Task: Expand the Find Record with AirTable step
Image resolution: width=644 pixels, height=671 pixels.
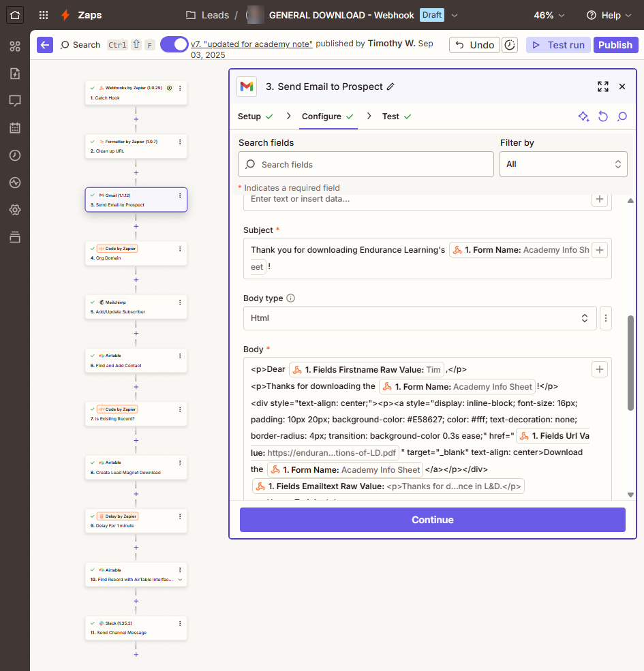Action: [180, 580]
